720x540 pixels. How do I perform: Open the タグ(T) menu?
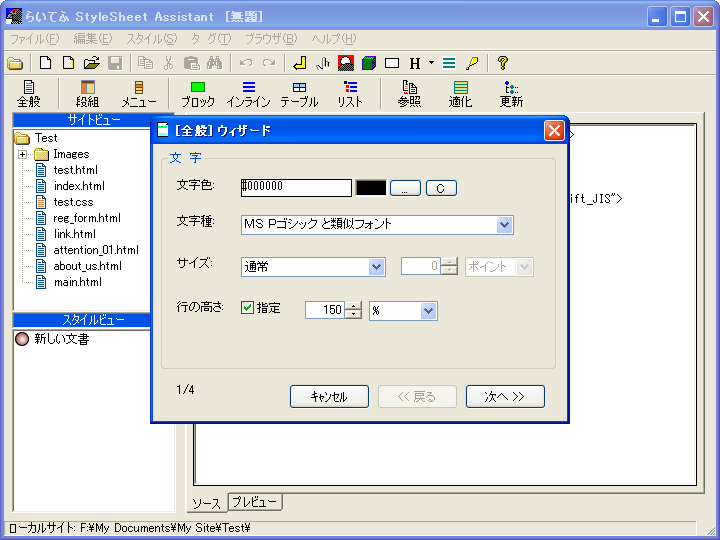pyautogui.click(x=211, y=39)
